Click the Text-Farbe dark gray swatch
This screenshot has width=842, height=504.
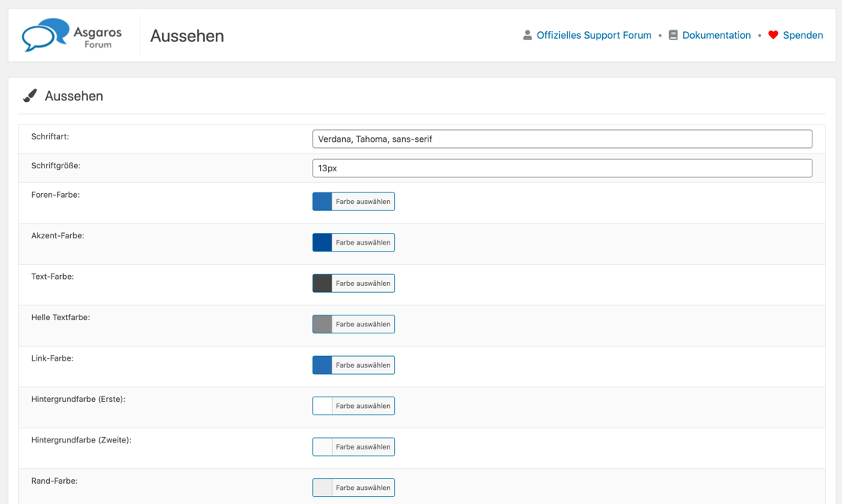point(322,284)
